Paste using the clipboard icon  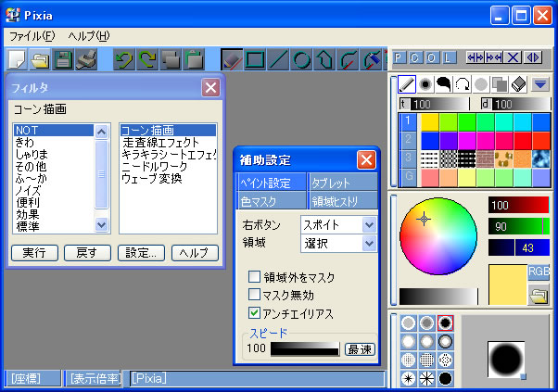(x=194, y=59)
